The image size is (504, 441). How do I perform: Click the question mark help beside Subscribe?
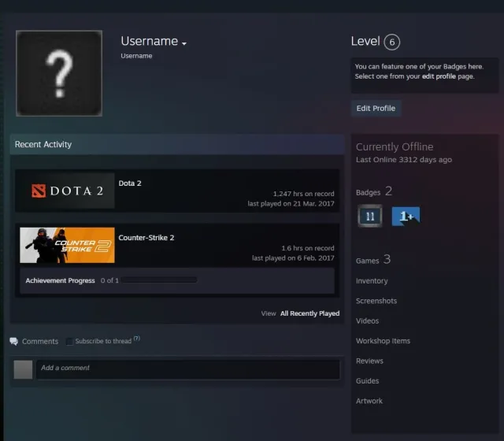pos(137,339)
